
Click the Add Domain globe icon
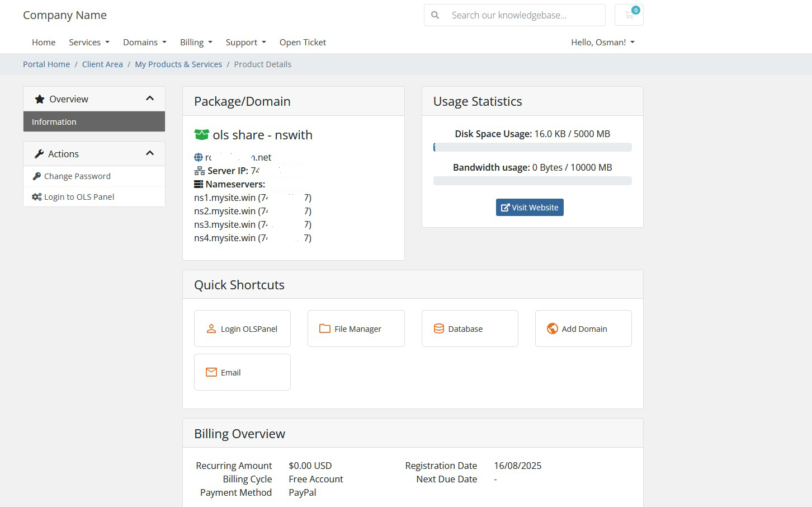pyautogui.click(x=553, y=328)
